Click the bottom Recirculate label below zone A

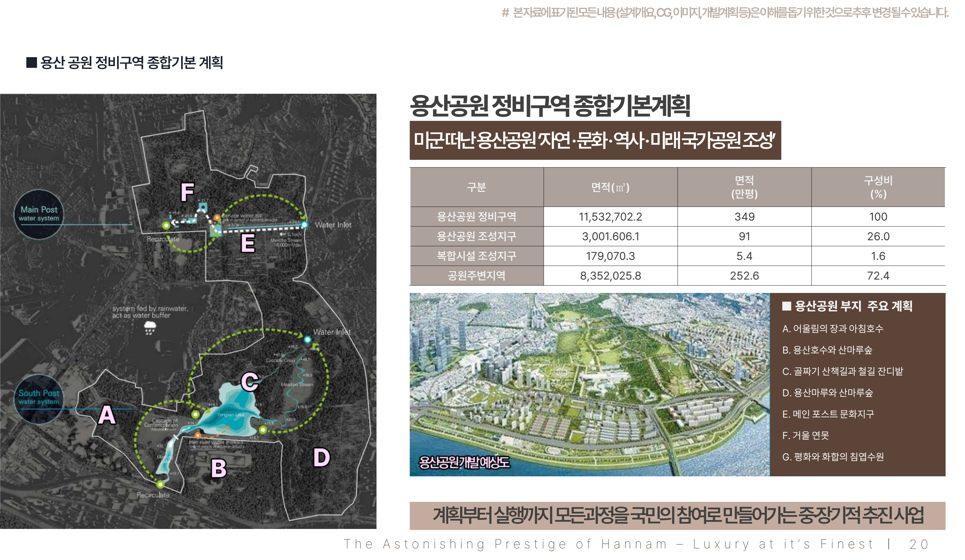(153, 495)
